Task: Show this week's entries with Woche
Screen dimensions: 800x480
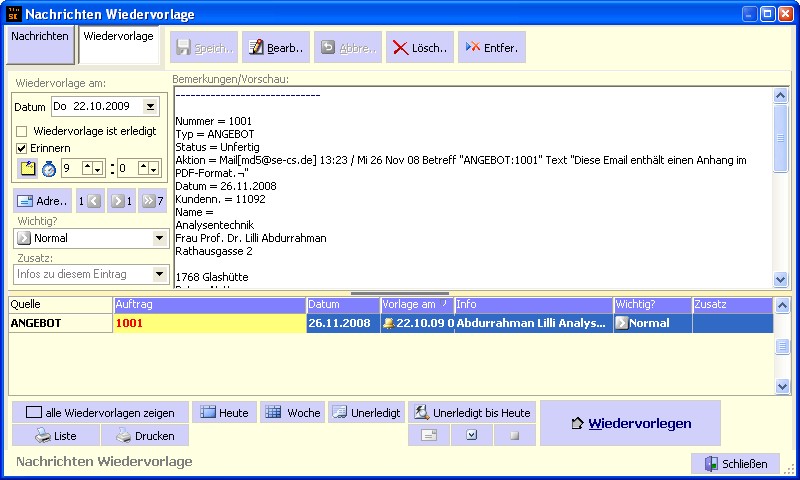Action: coord(292,412)
